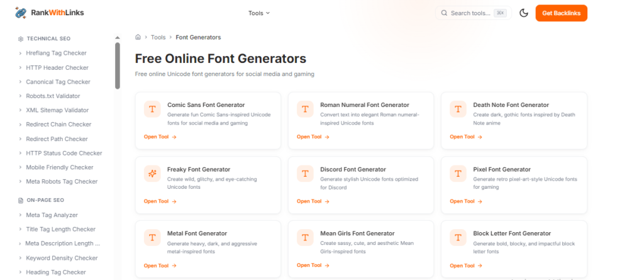Go to Tools in the breadcrumb
Screen dimensions: 644x280
[x=158, y=37]
